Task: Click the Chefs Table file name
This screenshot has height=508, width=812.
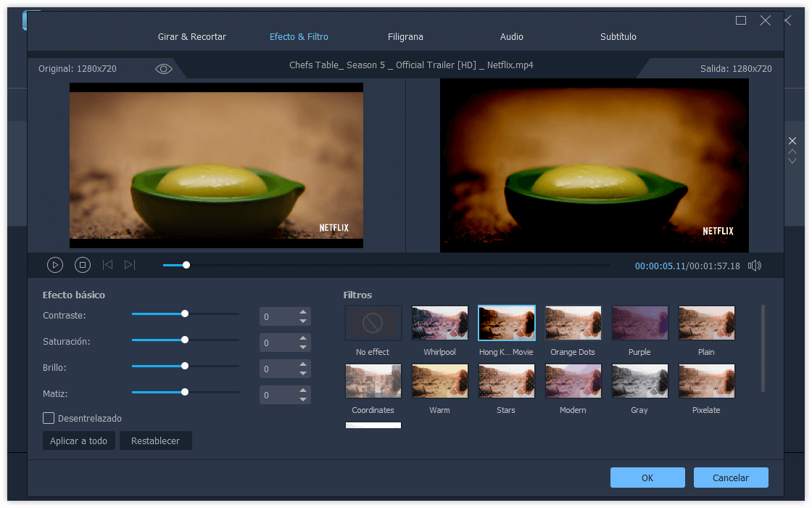Action: coord(411,65)
